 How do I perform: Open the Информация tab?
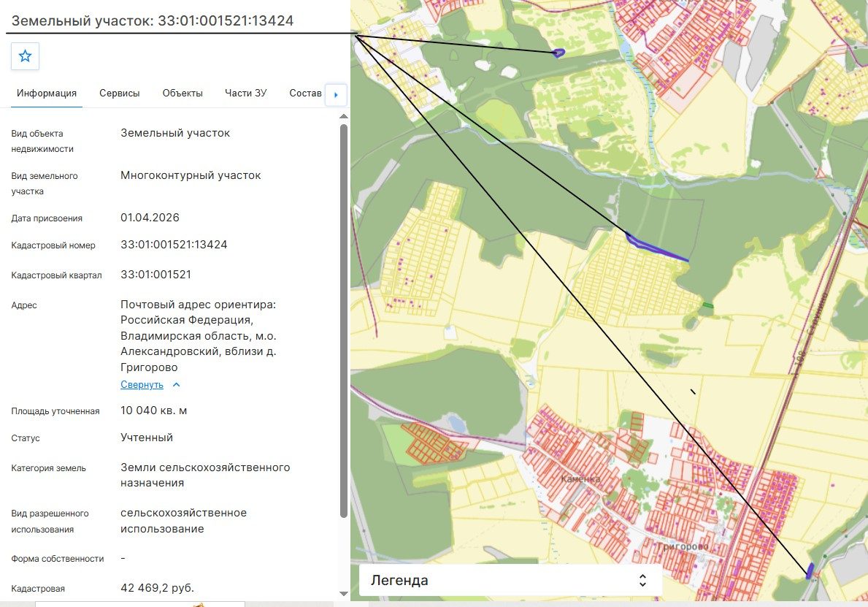[47, 93]
